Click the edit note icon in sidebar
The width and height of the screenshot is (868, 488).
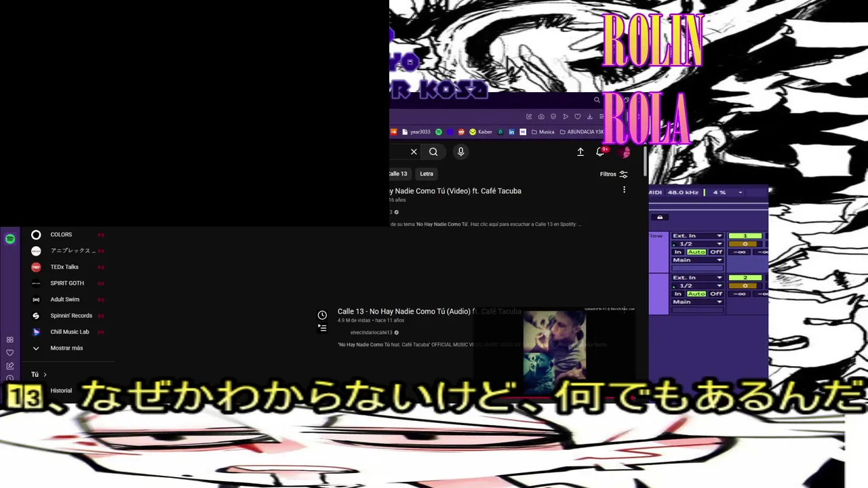tap(9, 366)
